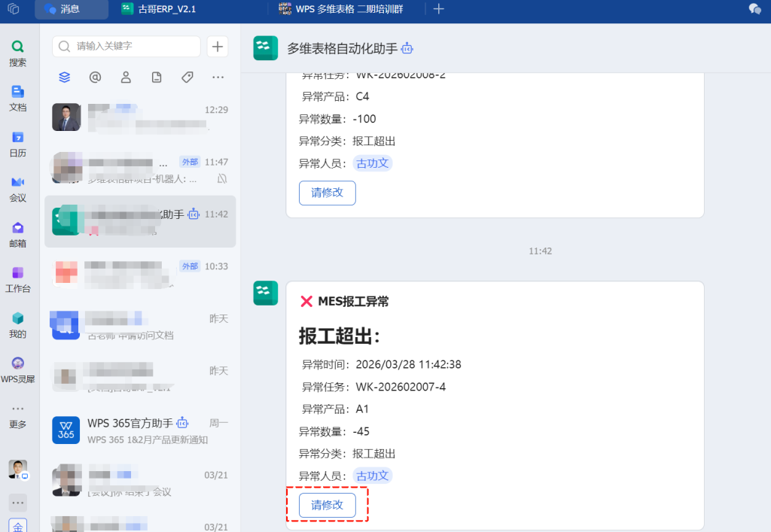Image resolution: width=771 pixels, height=532 pixels.
Task: Click the plus button beside search box
Action: coord(218,46)
